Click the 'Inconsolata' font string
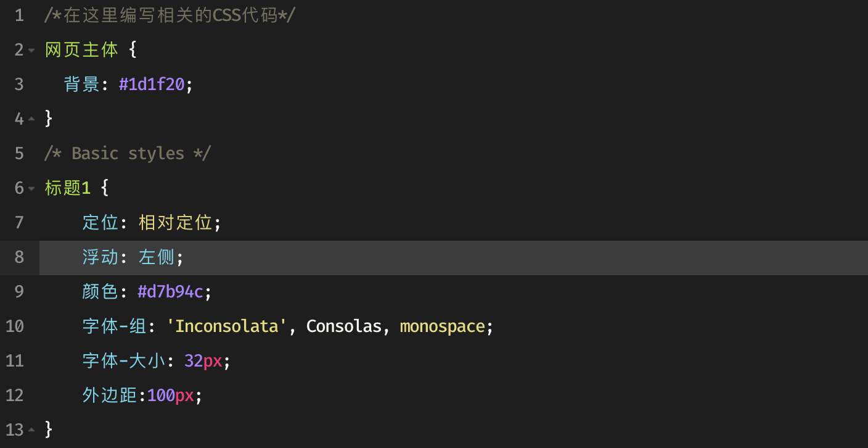 227,326
